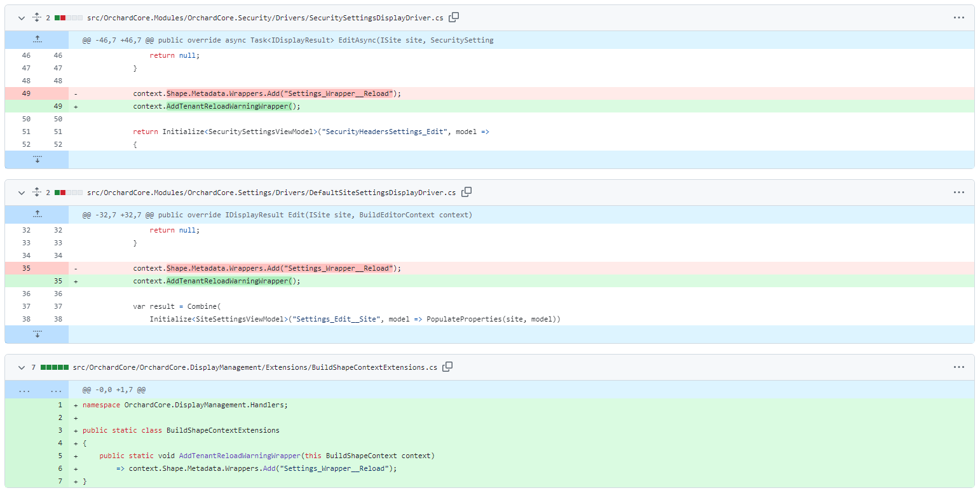Expand all lines in DefaultSiteSettingsDisplayDriver.cs
The image size is (980, 495).
click(37, 193)
